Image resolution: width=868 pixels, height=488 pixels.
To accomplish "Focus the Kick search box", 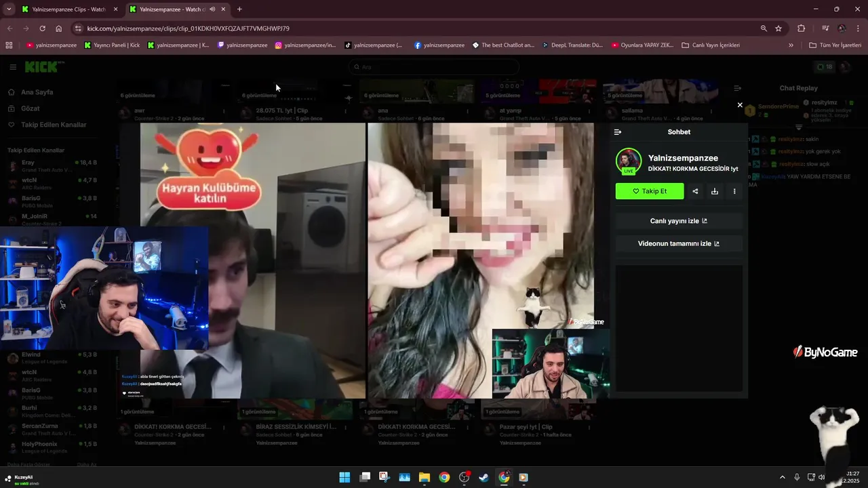I will pos(434,67).
